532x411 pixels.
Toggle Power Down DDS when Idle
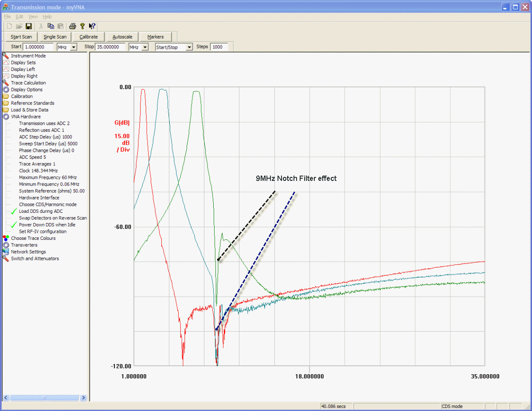click(x=47, y=225)
